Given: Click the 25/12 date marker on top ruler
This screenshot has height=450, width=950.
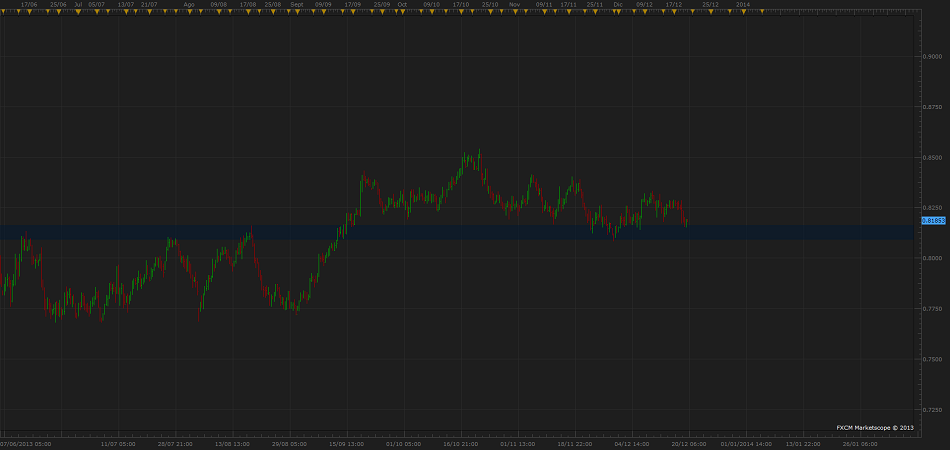Looking at the screenshot, I should coord(709,5).
